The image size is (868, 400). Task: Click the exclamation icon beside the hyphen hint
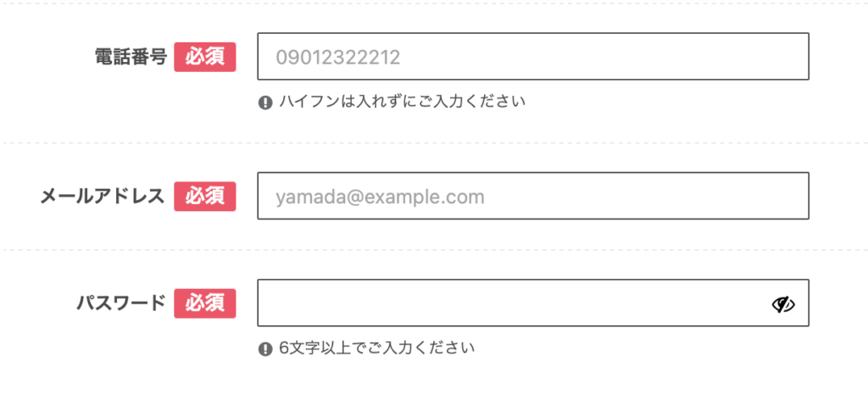tap(265, 103)
